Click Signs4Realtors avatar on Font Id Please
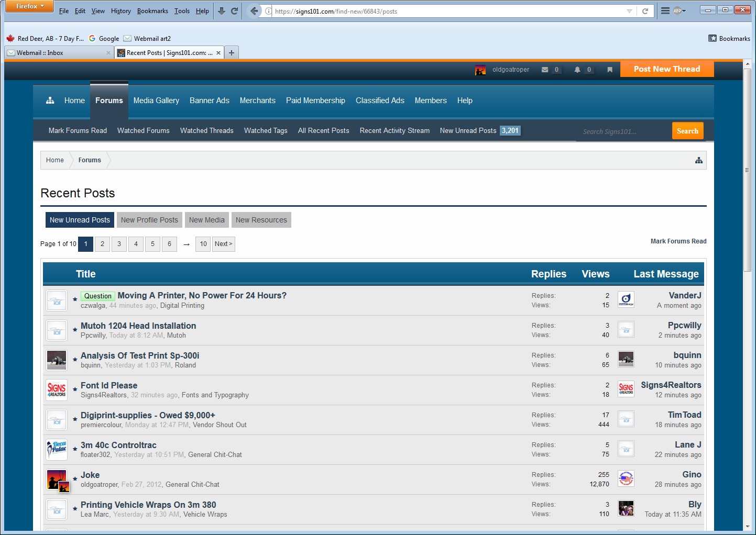 [57, 390]
